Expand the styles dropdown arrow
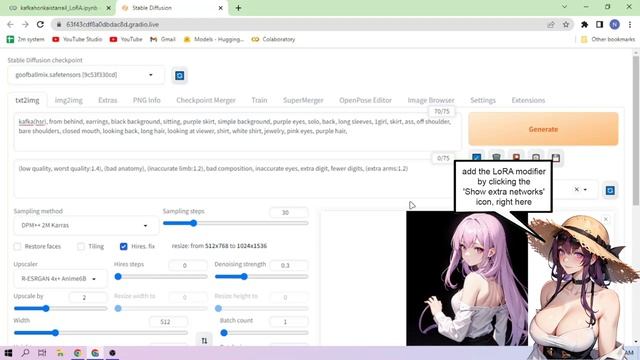 click(585, 189)
